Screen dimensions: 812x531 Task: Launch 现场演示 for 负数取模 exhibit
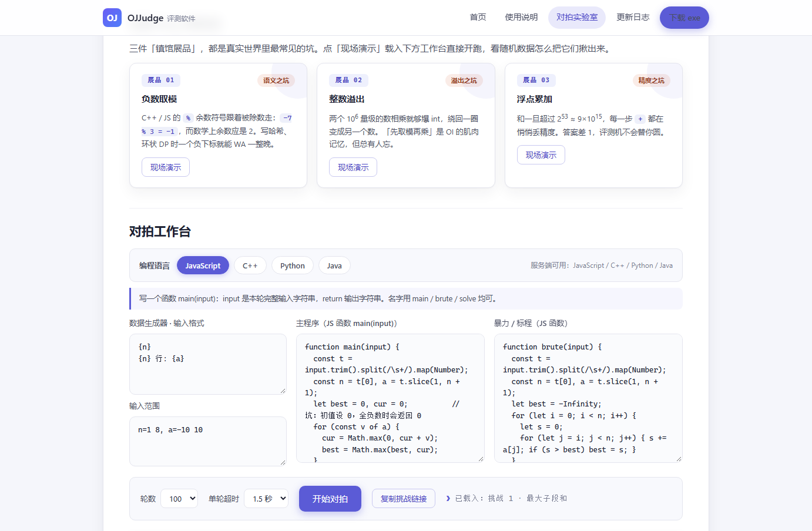166,167
